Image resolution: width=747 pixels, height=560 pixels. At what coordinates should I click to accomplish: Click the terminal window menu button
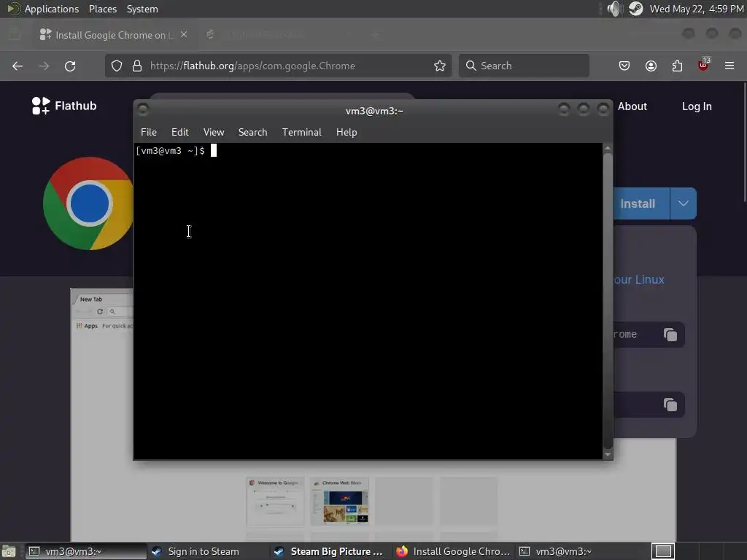click(143, 110)
